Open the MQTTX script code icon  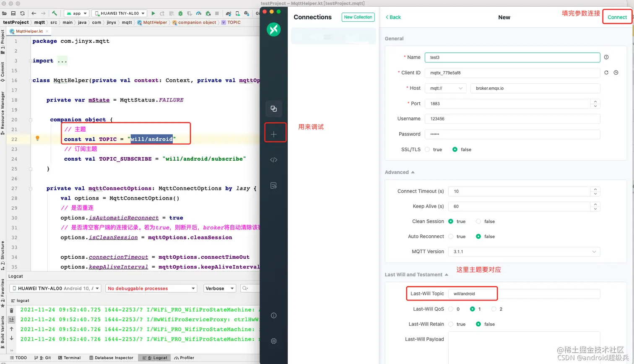pos(273,160)
